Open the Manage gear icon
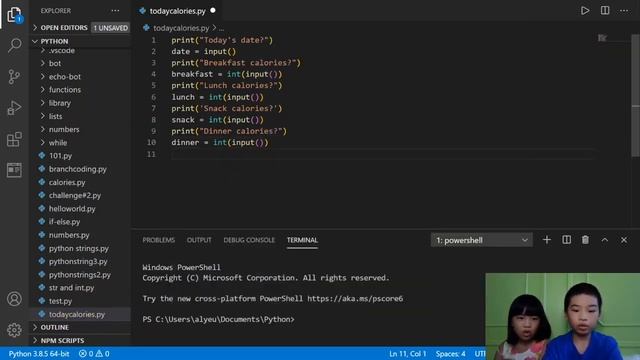Image resolution: width=640 pixels, height=360 pixels. tap(14, 330)
